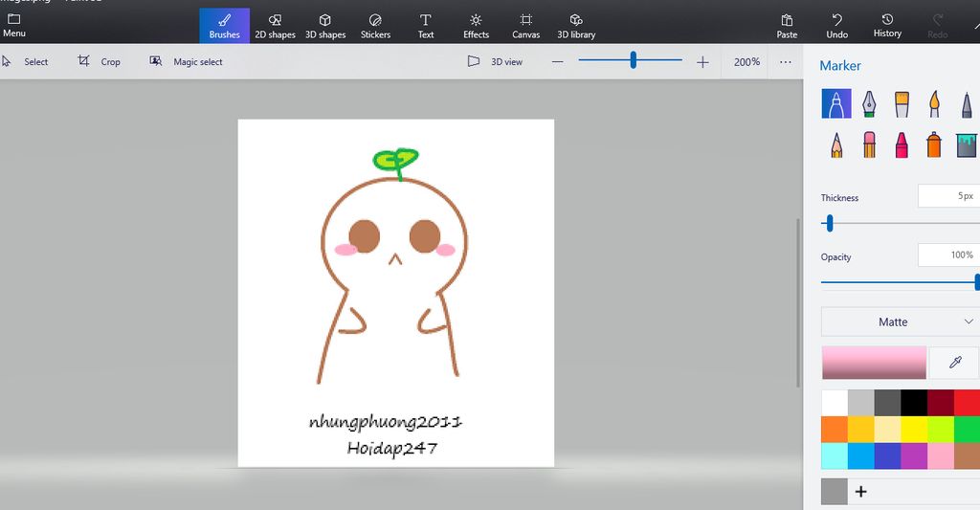Choose the sky blue color swatch
The height and width of the screenshot is (510, 980).
[860, 455]
